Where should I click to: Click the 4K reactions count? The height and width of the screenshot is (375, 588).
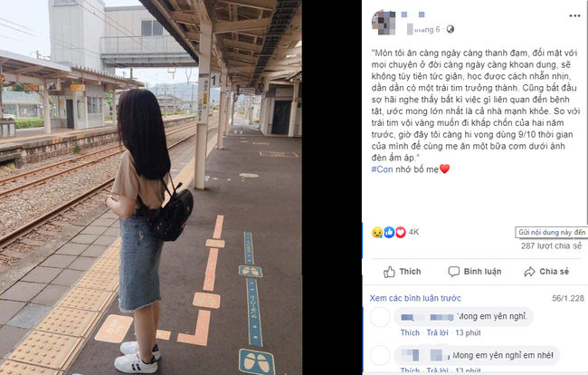(413, 232)
